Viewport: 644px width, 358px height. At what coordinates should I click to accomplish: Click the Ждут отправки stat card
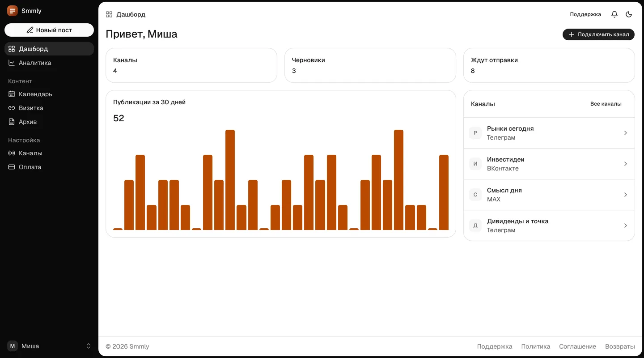click(x=549, y=65)
